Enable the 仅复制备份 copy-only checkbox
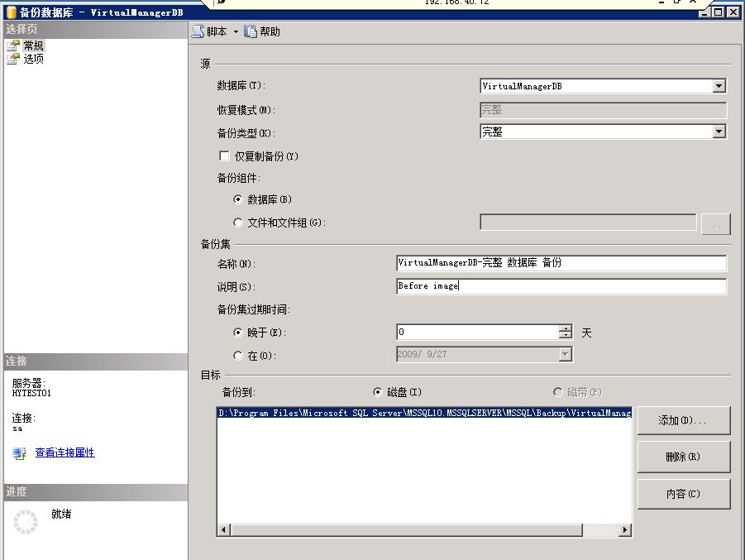Viewport: 745px width, 560px height. tap(224, 156)
